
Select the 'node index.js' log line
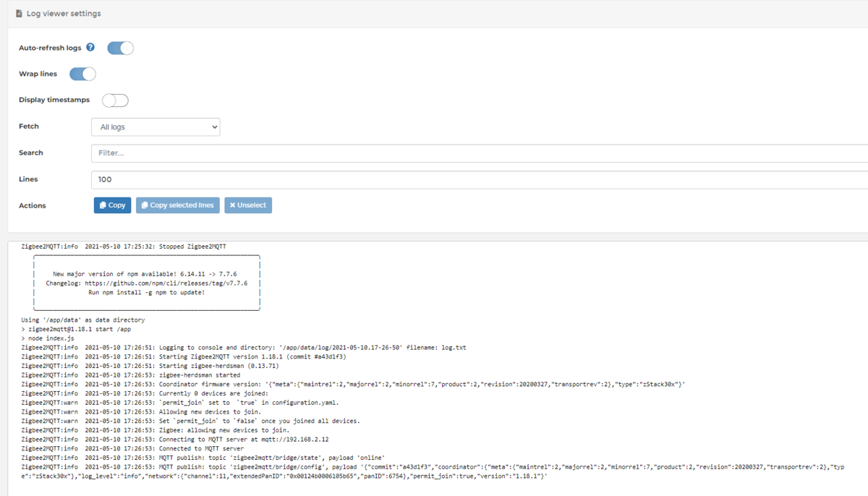[x=47, y=338]
